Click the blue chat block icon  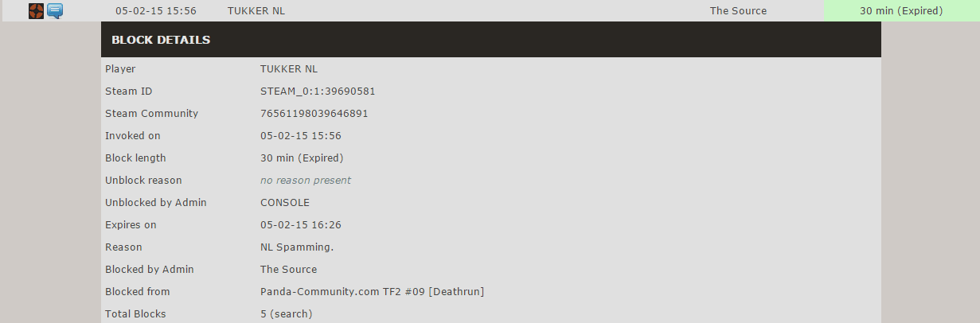tap(55, 11)
